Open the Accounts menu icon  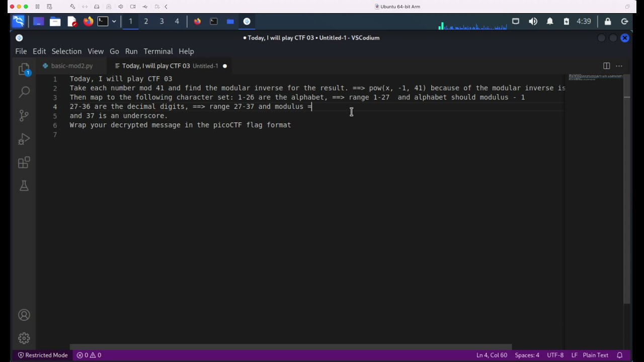(24, 315)
